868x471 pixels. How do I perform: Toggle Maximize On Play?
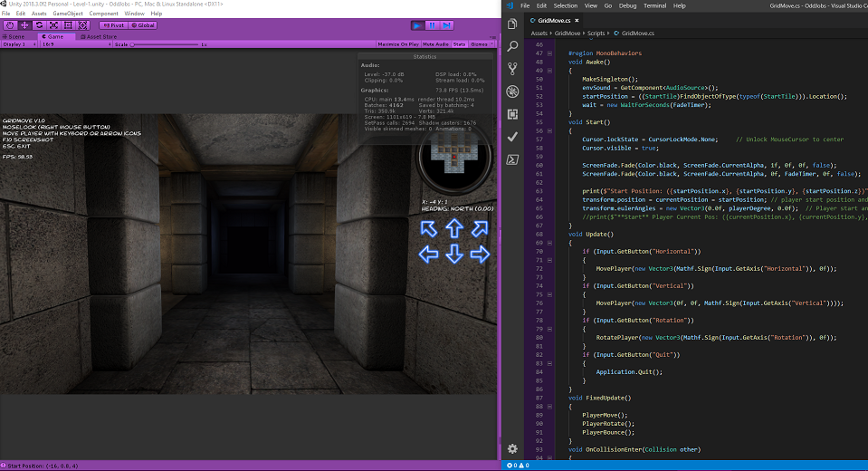pos(397,43)
